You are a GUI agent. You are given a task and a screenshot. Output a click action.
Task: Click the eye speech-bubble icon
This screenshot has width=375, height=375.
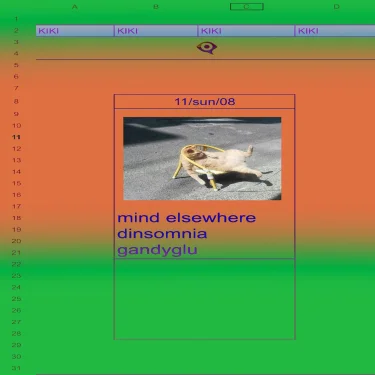pos(207,48)
